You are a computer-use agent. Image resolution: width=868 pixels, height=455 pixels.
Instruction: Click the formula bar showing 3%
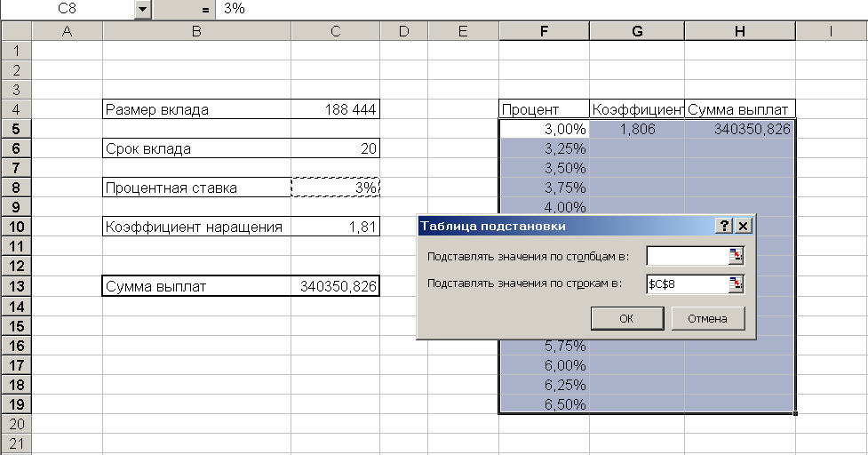[533, 9]
